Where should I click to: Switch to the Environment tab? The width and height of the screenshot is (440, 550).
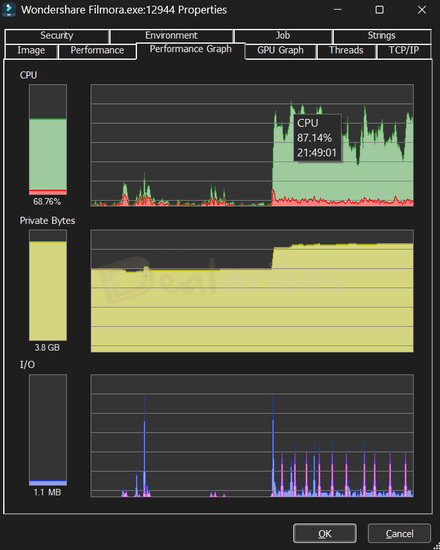click(172, 36)
